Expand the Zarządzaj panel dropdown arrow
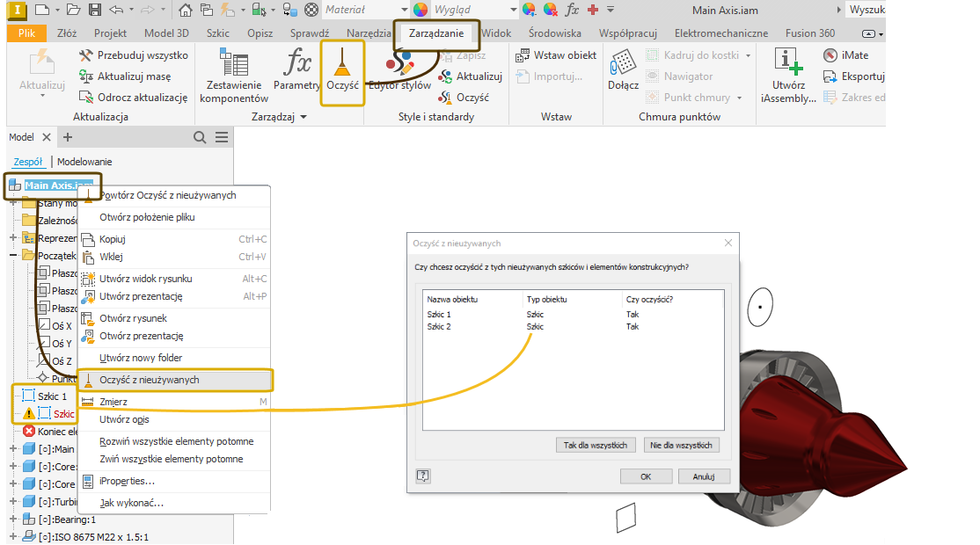Screen dimensions: 980x545 304,117
